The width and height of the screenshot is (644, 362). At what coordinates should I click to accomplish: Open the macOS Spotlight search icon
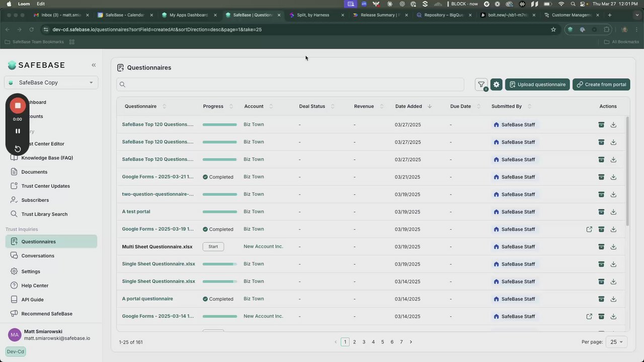(x=573, y=4)
